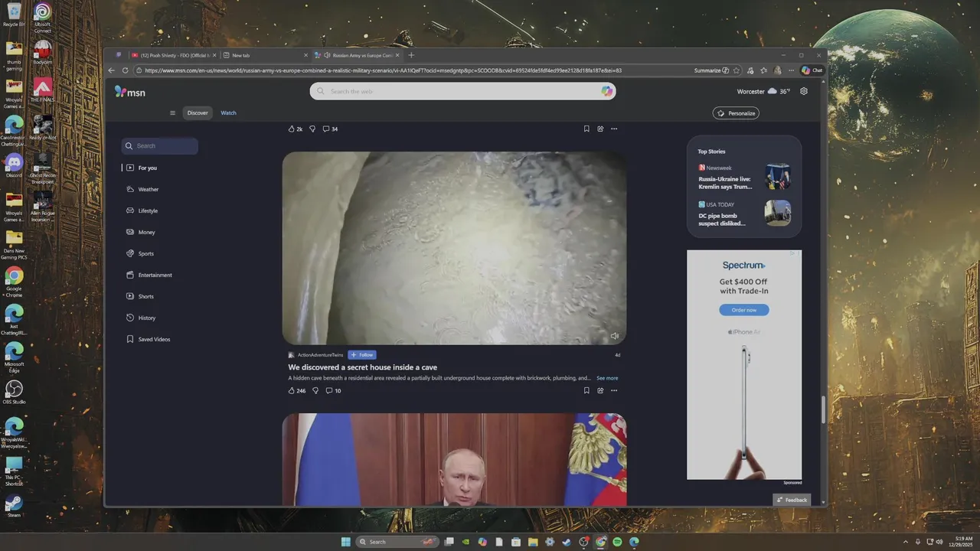Click the Copilot icon in web search box
Image resolution: width=980 pixels, height=551 pixels.
[x=606, y=91]
